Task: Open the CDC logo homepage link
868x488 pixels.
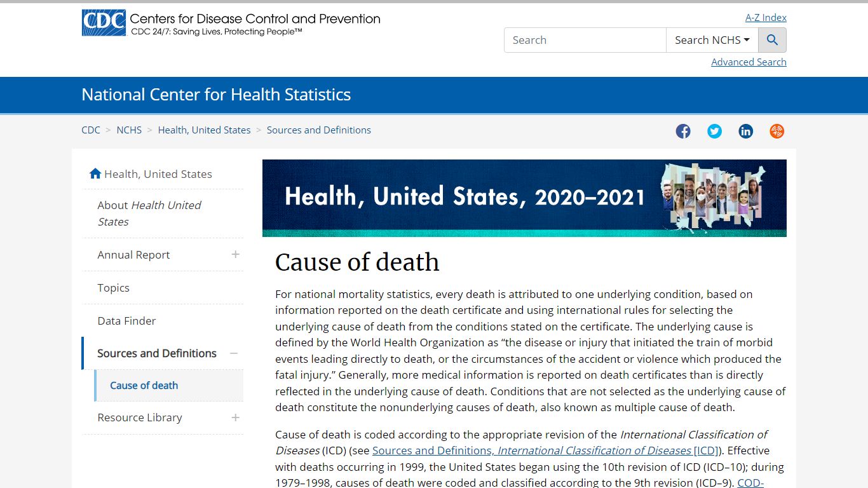Action: (231, 23)
